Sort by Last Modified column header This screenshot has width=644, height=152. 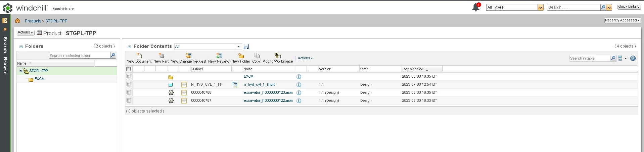421,69
